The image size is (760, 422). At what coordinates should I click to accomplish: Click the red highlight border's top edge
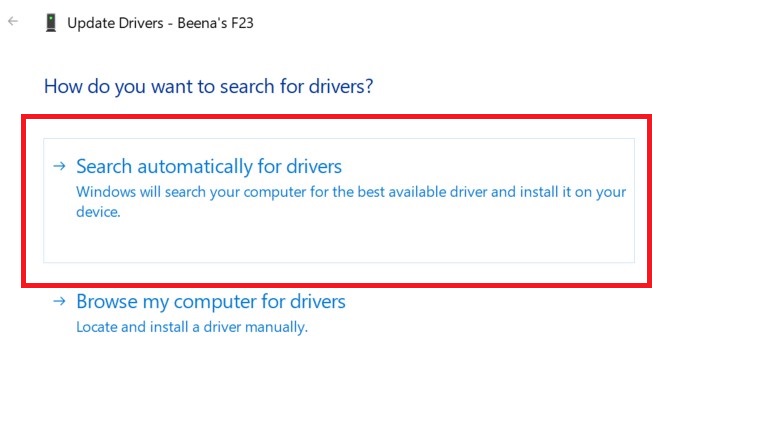point(337,116)
